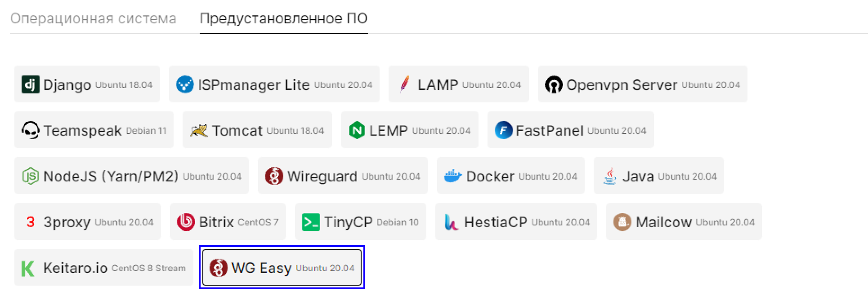Click the Teamspeak headset icon
868x300 pixels.
[x=30, y=130]
